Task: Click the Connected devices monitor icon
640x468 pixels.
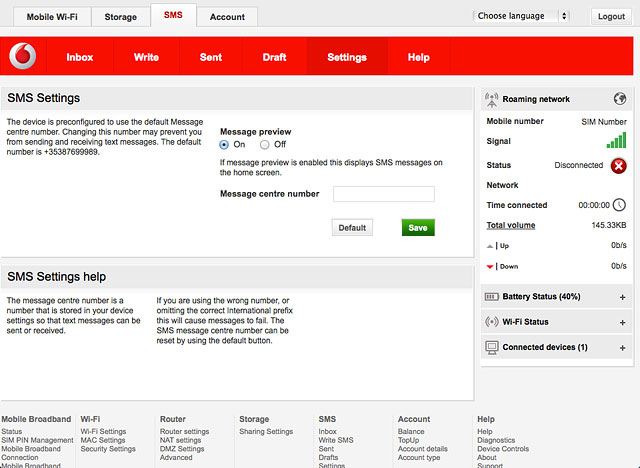Action: [491, 348]
